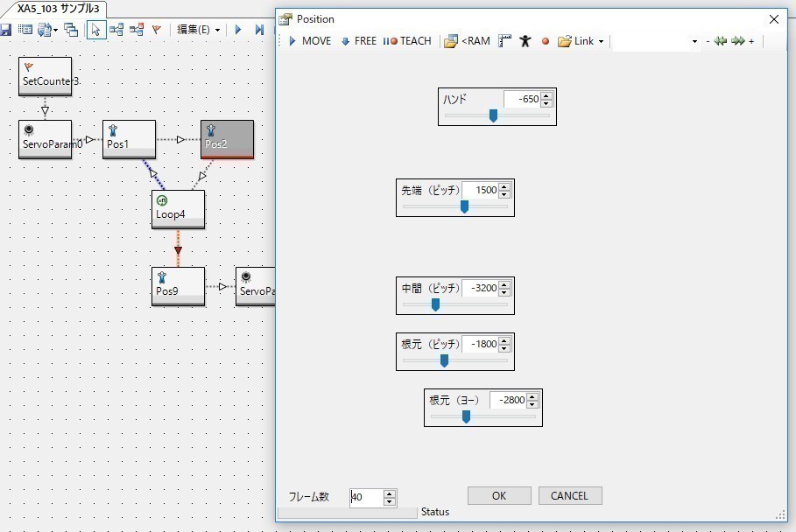
Task: Click the minus sign in Position toolbar
Action: click(x=708, y=41)
